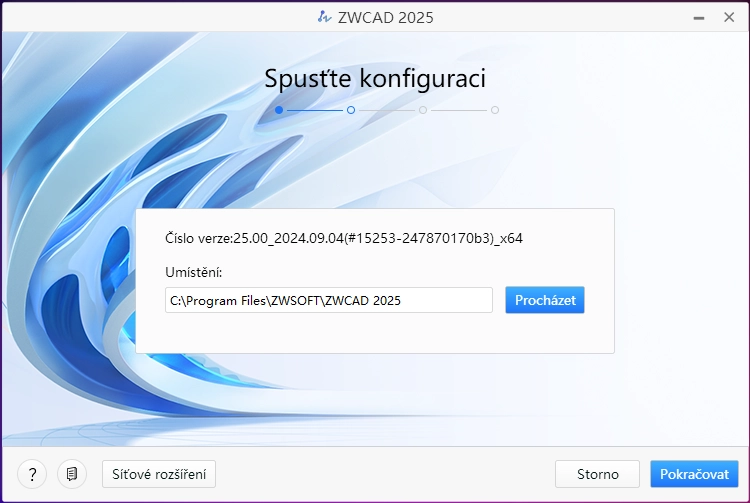Click the first filled step indicator dot
This screenshot has height=503, width=750.
coord(279,110)
